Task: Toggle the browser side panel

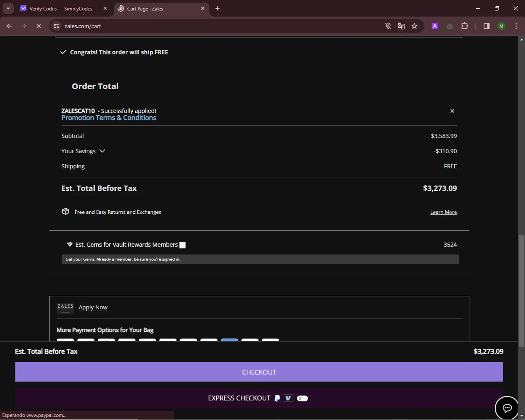Action: (x=486, y=26)
